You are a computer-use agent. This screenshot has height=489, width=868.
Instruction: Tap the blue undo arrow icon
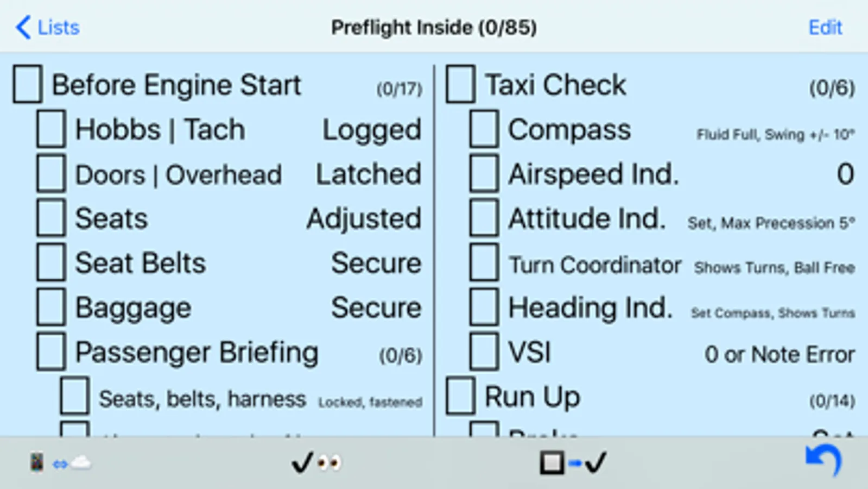[823, 461]
